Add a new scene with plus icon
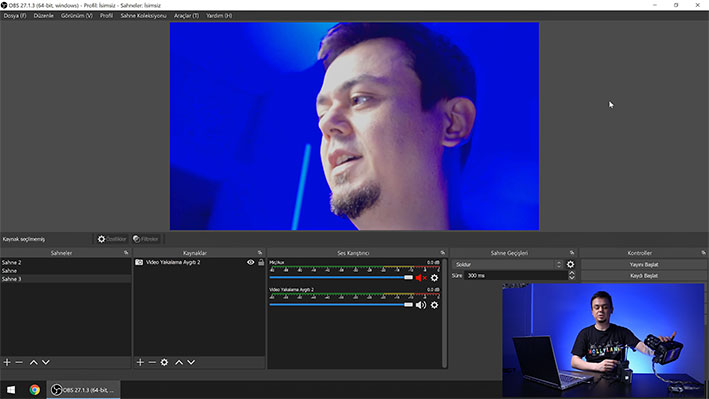 (x=7, y=362)
